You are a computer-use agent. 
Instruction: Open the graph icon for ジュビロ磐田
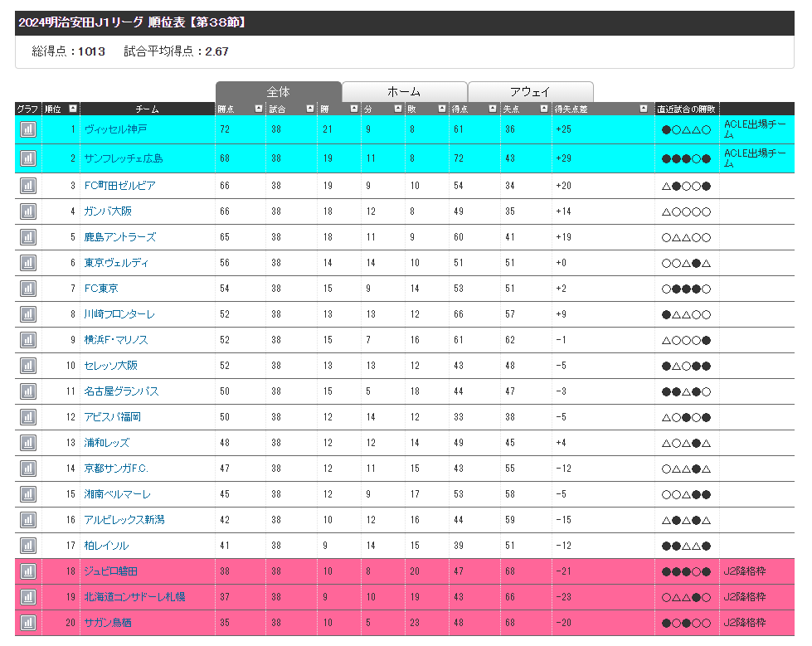coord(28,571)
